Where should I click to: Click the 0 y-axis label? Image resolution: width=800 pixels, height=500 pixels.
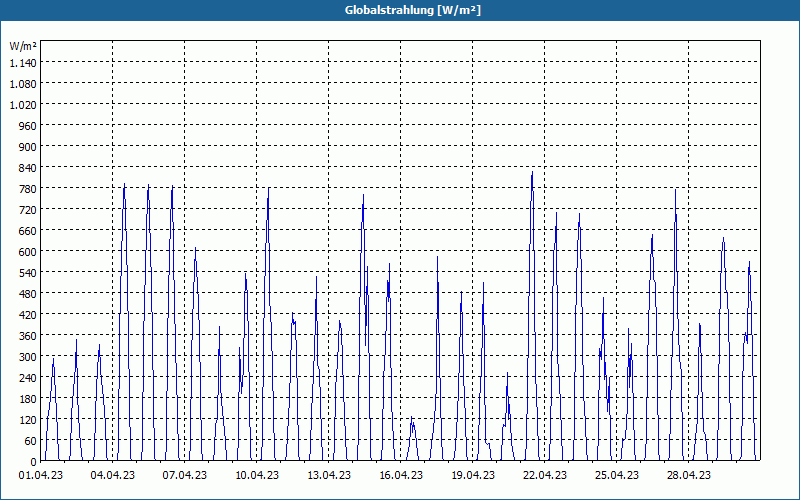34,462
